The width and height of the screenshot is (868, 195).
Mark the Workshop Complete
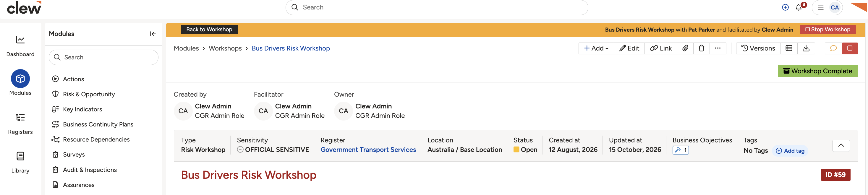click(x=817, y=71)
